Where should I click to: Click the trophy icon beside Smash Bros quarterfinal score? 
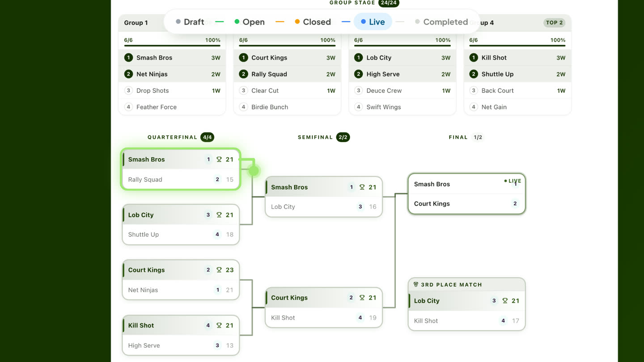(x=219, y=160)
